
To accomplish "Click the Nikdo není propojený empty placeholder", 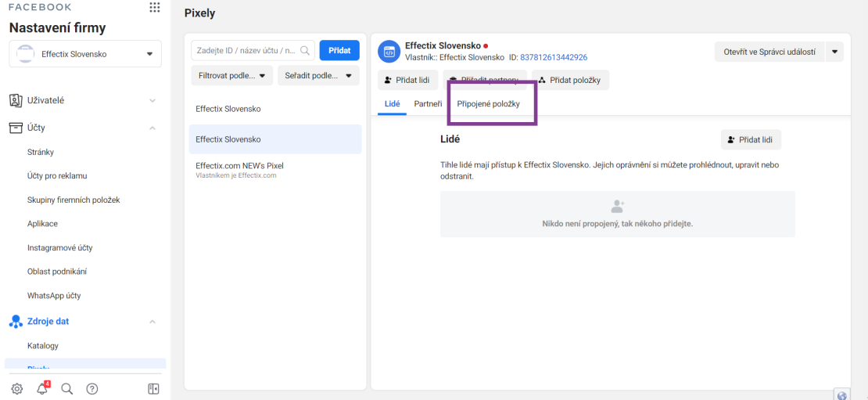I will 617,214.
